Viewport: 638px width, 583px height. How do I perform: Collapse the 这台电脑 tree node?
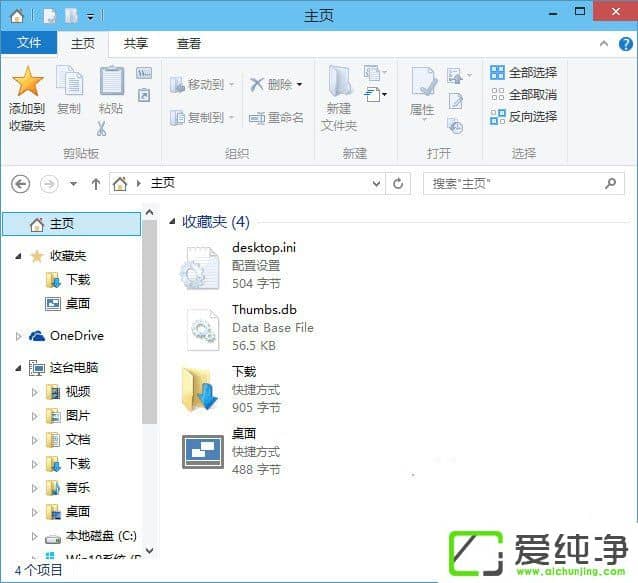click(x=18, y=368)
